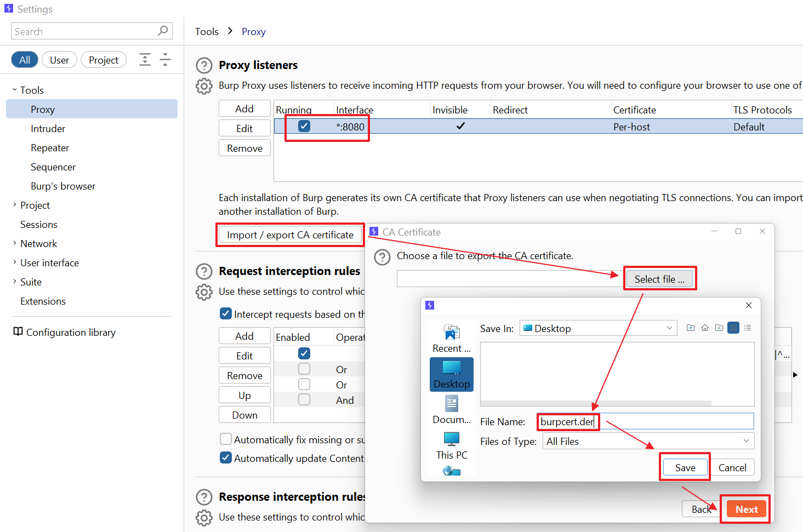This screenshot has height=532, width=803.
Task: Collapse the Tools tree node
Action: [x=15, y=89]
